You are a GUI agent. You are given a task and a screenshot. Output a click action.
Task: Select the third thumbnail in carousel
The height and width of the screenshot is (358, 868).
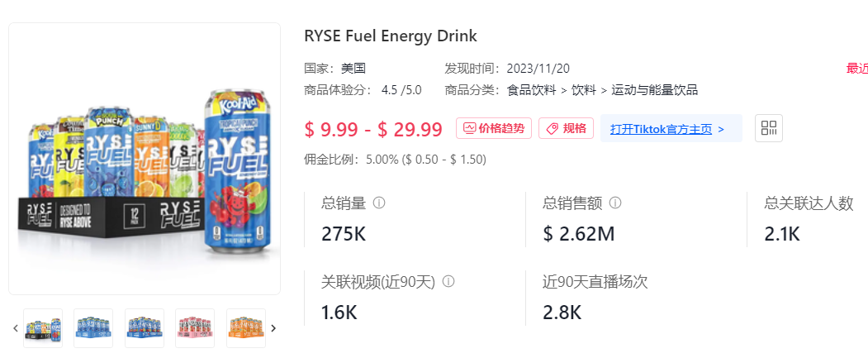pos(145,328)
